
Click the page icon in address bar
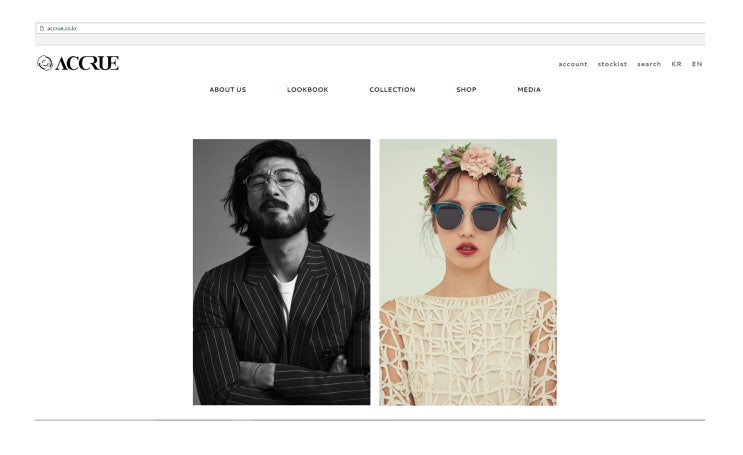tap(42, 28)
